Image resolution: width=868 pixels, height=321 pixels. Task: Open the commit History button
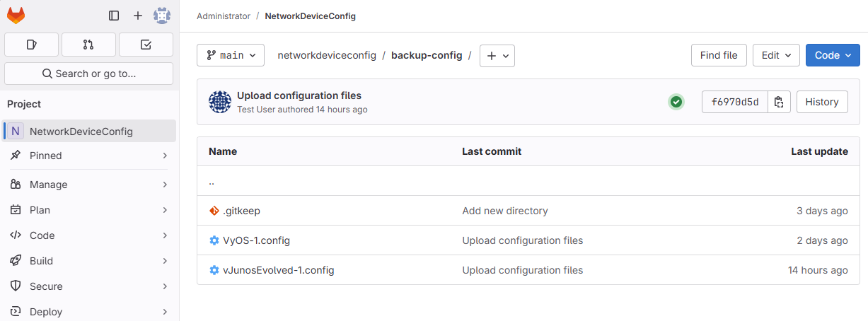[821, 102]
